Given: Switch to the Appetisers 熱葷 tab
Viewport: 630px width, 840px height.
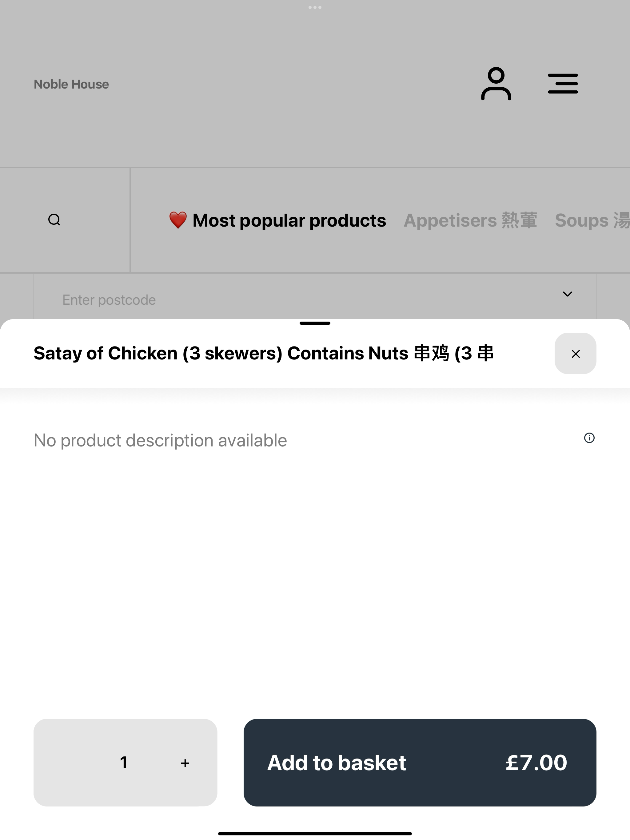Looking at the screenshot, I should click(470, 220).
